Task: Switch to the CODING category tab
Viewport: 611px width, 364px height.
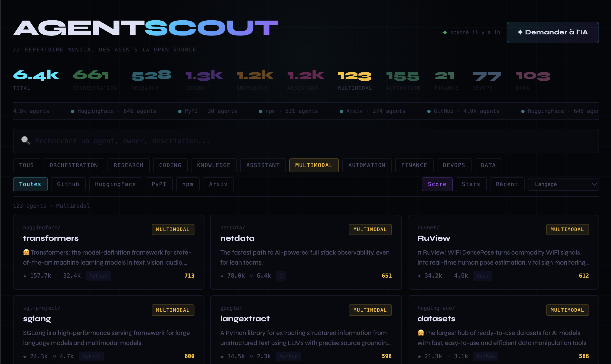Action: click(x=170, y=165)
